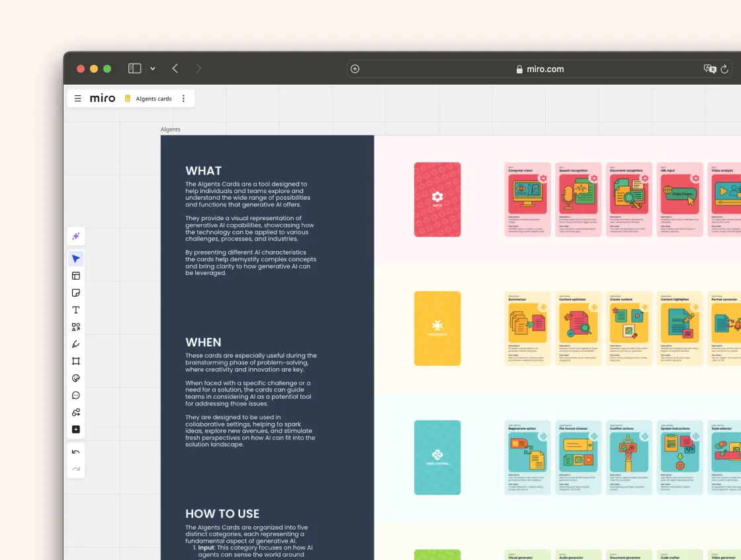Screen dimensions: 741x560
Task: Select the Text tool
Action: (x=75, y=309)
